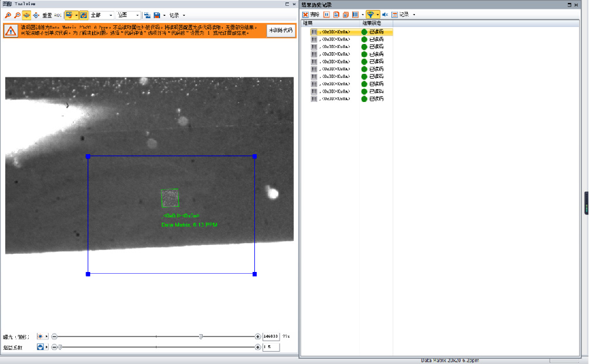The image size is (589, 364).
Task: Maximize the results history panel
Action: click(x=570, y=5)
